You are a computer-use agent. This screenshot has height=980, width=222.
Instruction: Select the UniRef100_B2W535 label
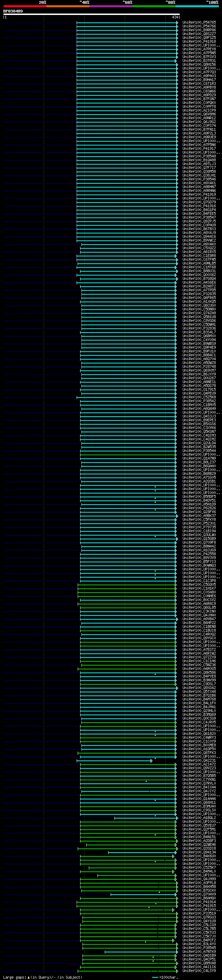click(199, 447)
